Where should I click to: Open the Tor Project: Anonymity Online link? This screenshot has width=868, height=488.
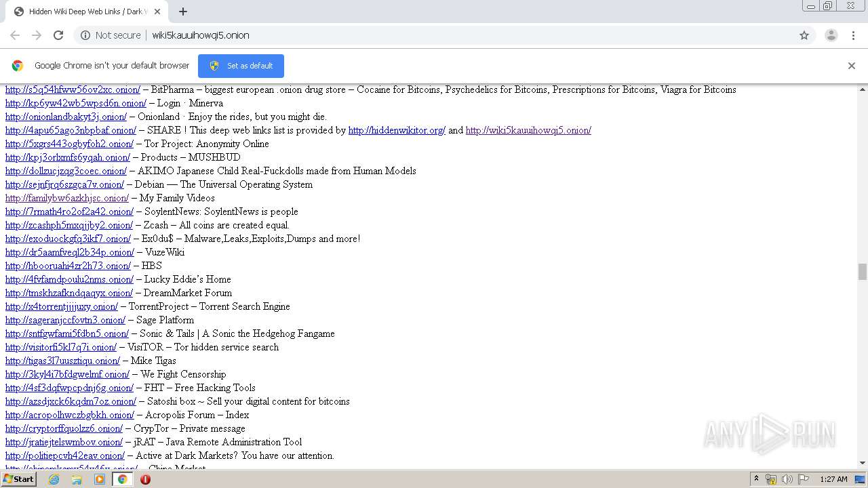pyautogui.click(x=70, y=144)
